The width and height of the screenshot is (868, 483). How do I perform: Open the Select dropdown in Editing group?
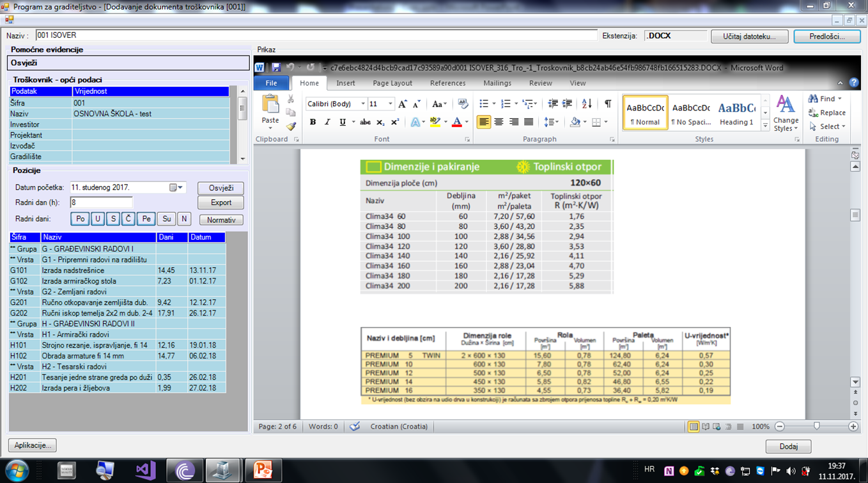(x=827, y=126)
